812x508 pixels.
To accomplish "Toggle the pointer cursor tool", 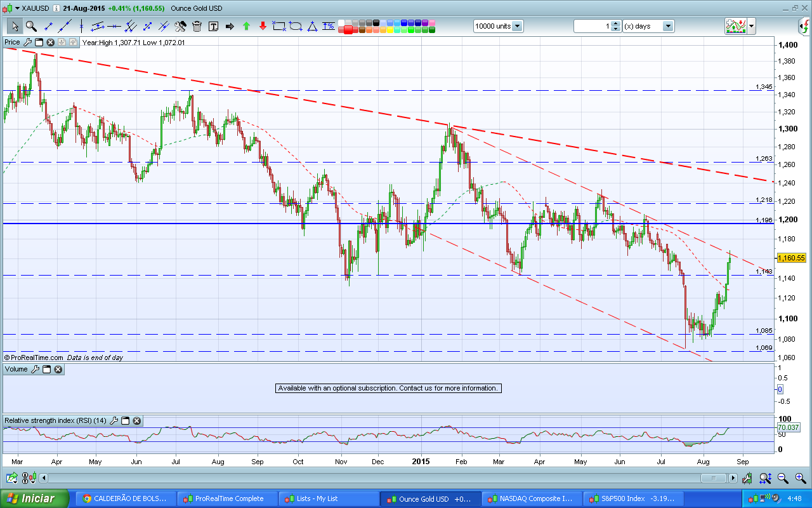I will click(15, 26).
